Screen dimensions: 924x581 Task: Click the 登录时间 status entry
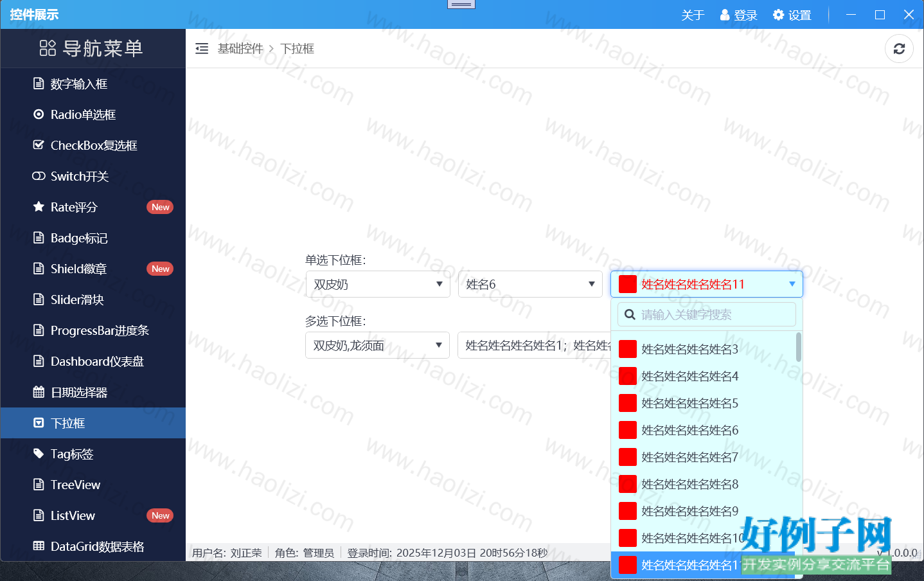pyautogui.click(x=448, y=553)
